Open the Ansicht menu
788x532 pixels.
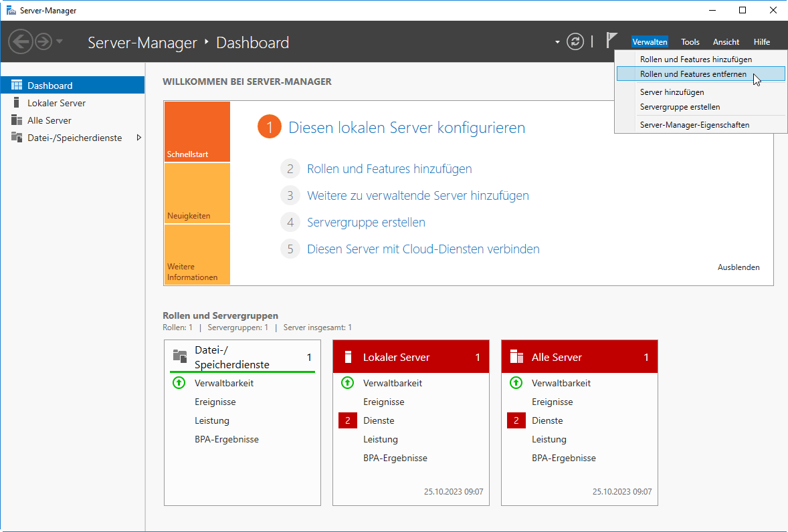[x=726, y=42]
